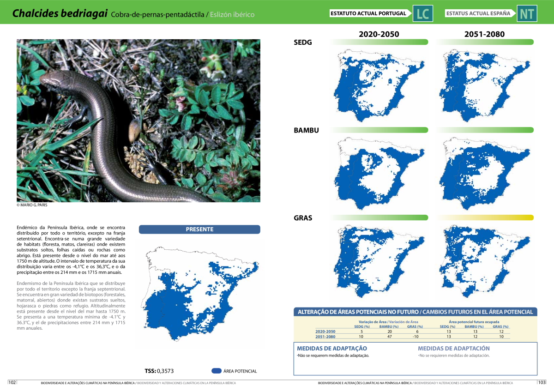The width and height of the screenshot is (554, 392).
Task: Select the Portuguese name Cobra-de-pernas-pentadáctila
Action: pyautogui.click(x=157, y=15)
